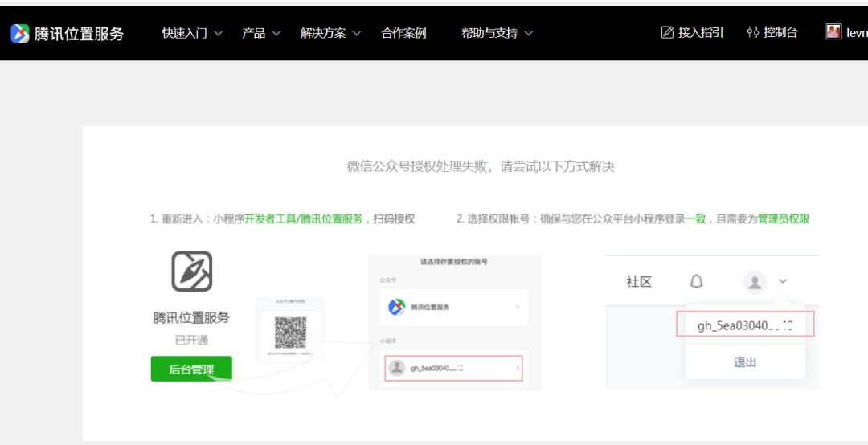Image resolution: width=868 pixels, height=445 pixels.
Task: Expand the 产品 dropdown chevron
Action: click(276, 33)
